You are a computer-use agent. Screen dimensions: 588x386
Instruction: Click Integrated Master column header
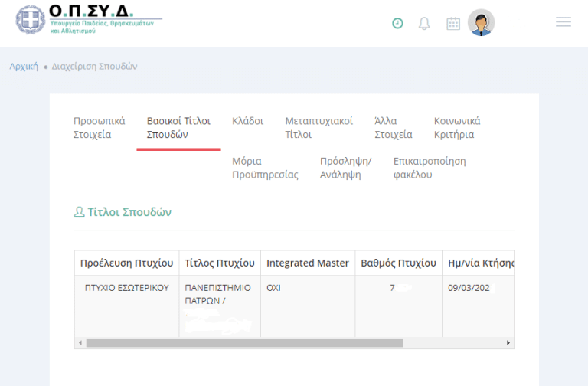pyautogui.click(x=308, y=263)
